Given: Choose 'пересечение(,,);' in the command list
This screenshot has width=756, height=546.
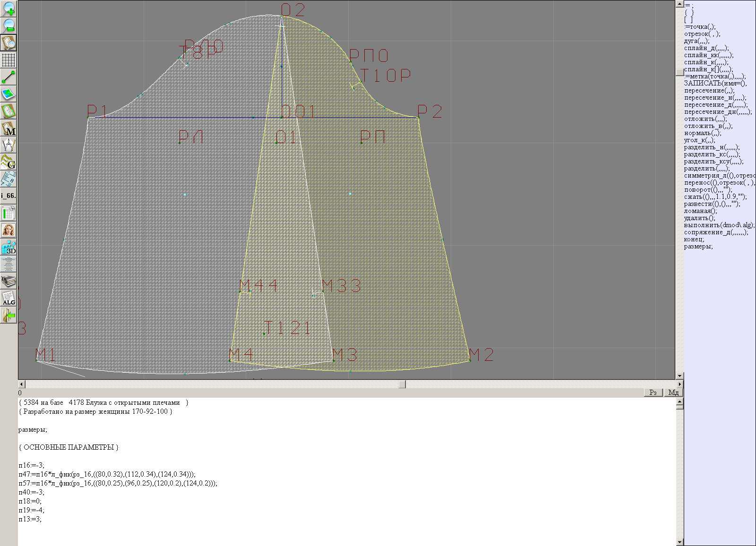Looking at the screenshot, I should pyautogui.click(x=709, y=91).
